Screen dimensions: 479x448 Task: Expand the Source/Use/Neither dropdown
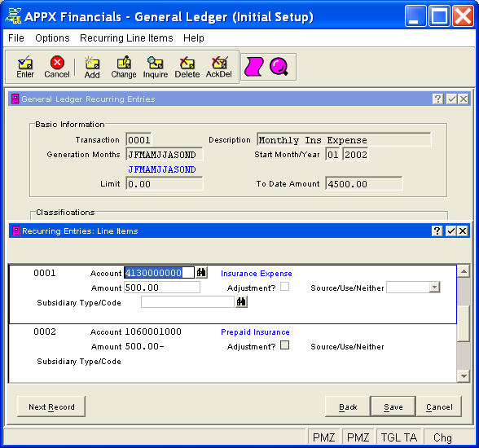coord(434,287)
